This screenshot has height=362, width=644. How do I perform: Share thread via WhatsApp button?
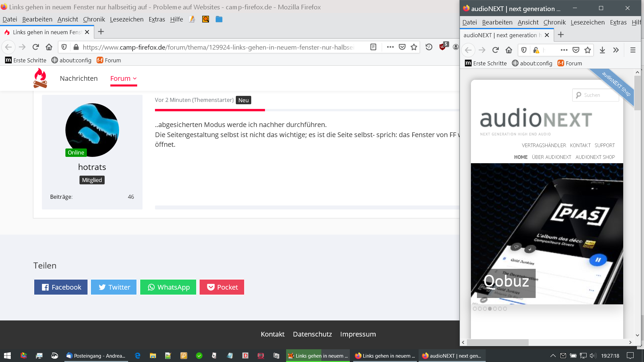click(168, 287)
